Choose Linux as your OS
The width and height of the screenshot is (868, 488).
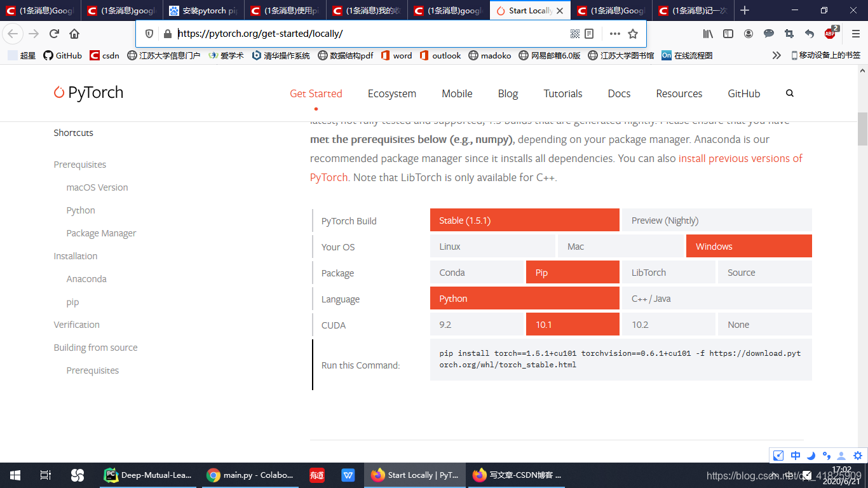coord(492,246)
